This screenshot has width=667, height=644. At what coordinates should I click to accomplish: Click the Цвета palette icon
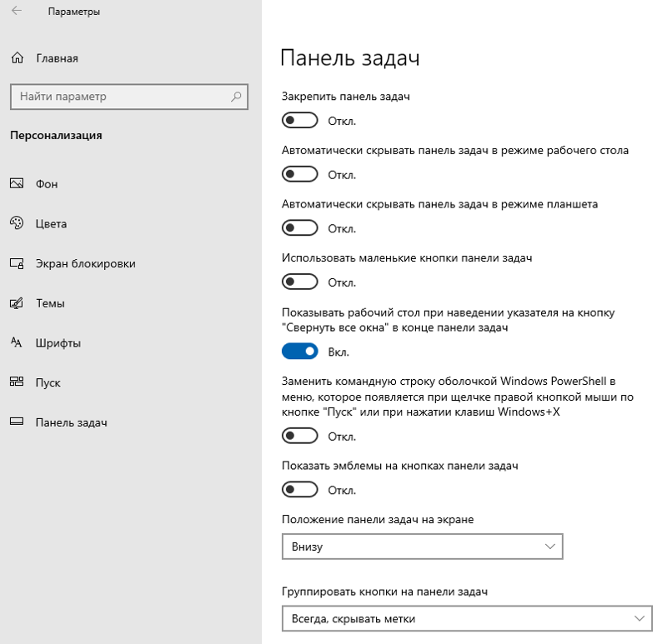(17, 223)
